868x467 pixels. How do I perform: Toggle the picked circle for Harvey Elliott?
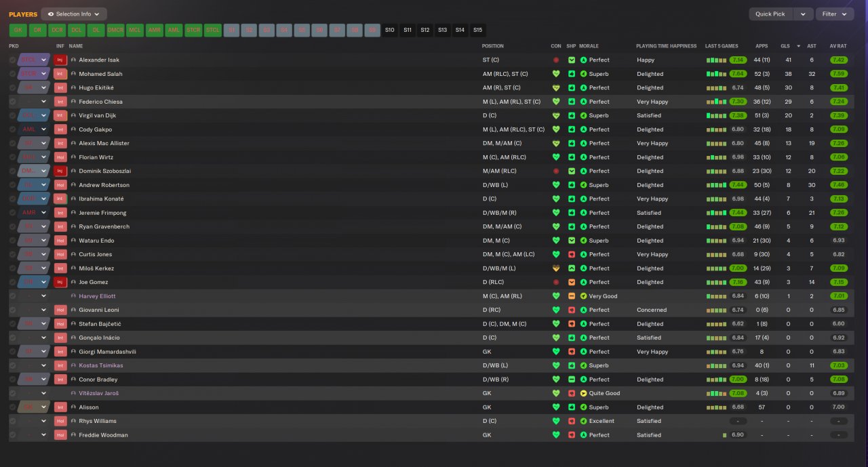click(x=12, y=296)
